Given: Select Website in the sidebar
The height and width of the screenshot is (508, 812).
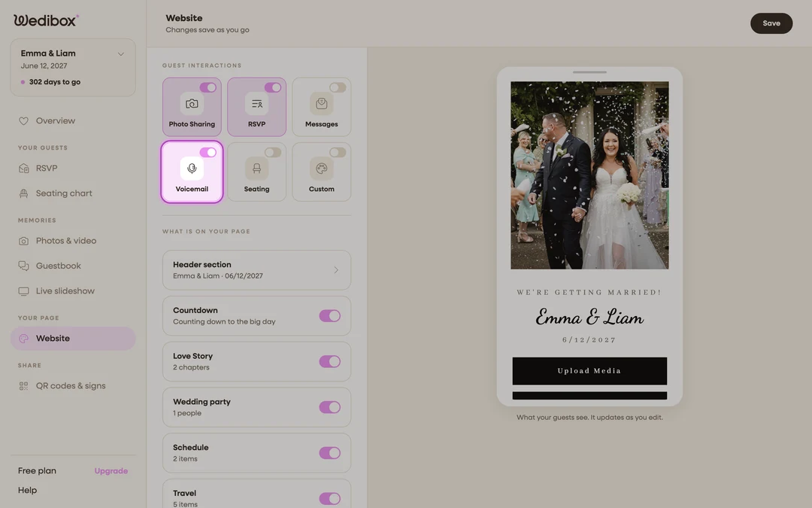Looking at the screenshot, I should pyautogui.click(x=73, y=339).
